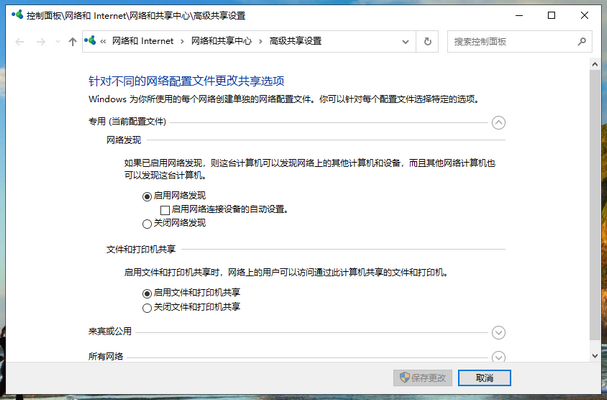Screen dimensions: 607x400
Task: Go up one level with up arrow
Action: (x=72, y=42)
